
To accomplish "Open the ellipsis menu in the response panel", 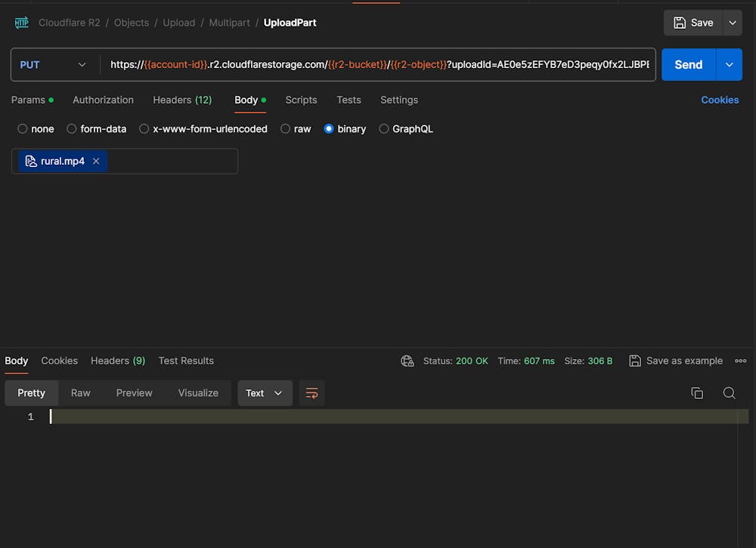I will (x=741, y=361).
